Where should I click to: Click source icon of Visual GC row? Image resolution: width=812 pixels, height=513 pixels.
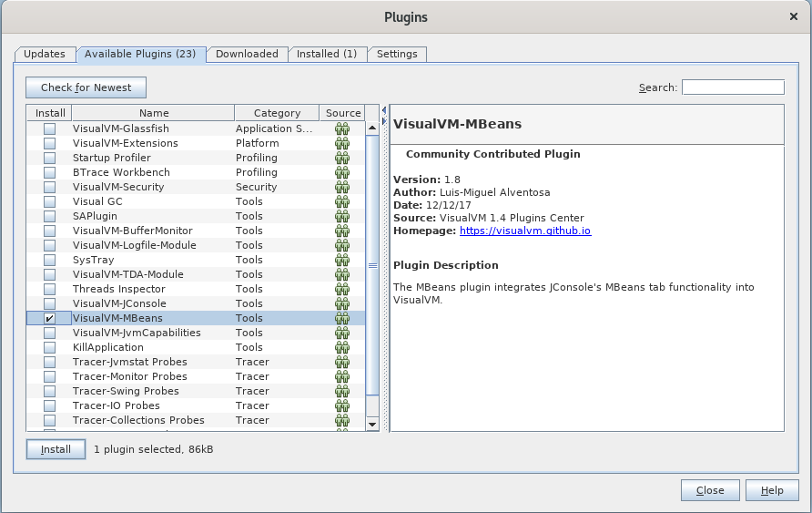pos(342,201)
